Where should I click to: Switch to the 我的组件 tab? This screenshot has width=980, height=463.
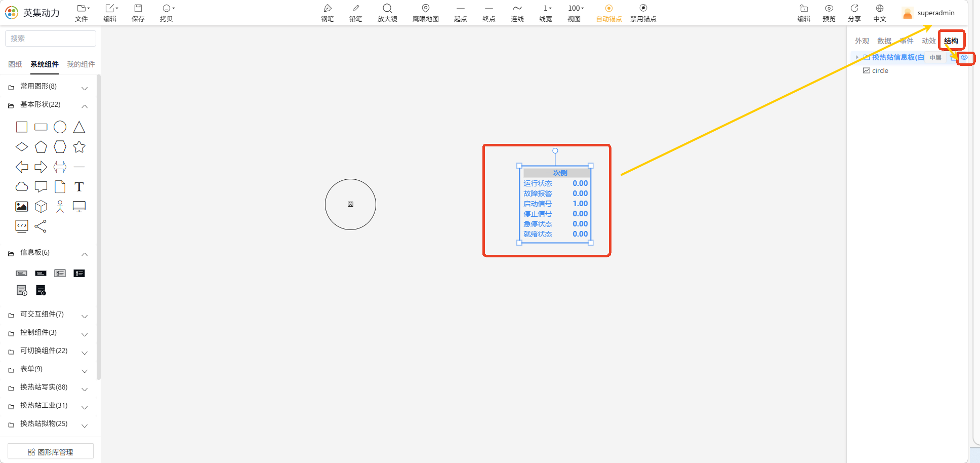point(81,64)
